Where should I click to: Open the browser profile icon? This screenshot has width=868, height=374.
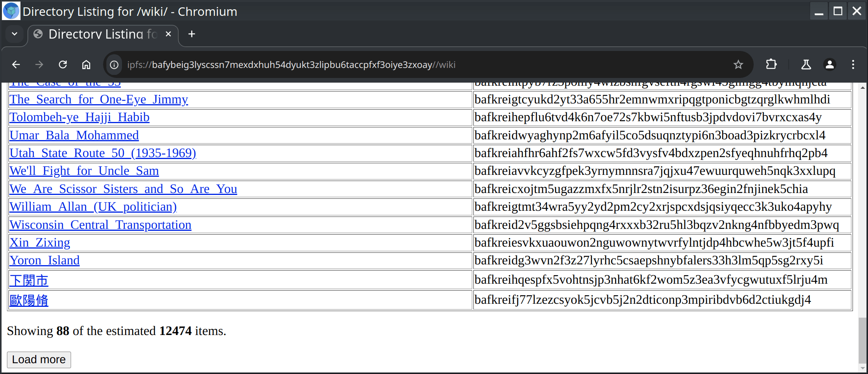coord(829,64)
